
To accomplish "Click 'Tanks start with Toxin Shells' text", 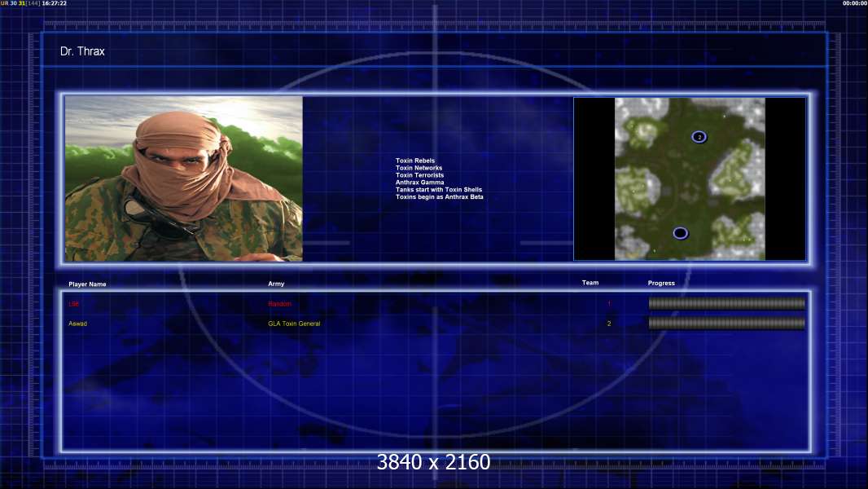I will (439, 189).
